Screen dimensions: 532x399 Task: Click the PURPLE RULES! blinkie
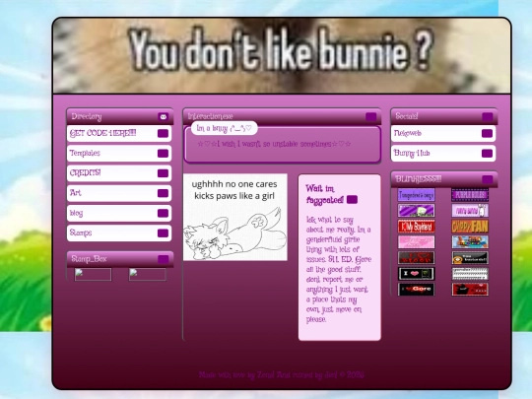point(470,195)
